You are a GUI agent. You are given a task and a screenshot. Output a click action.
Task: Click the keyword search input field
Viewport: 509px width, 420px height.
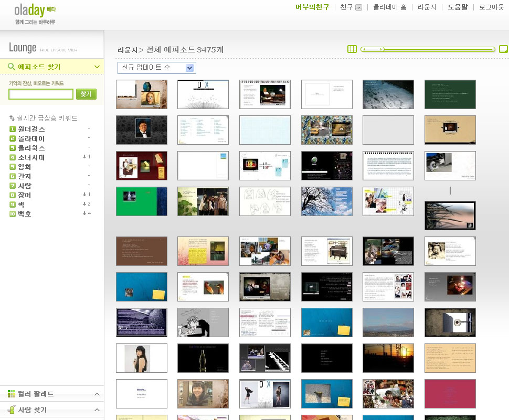coord(41,94)
